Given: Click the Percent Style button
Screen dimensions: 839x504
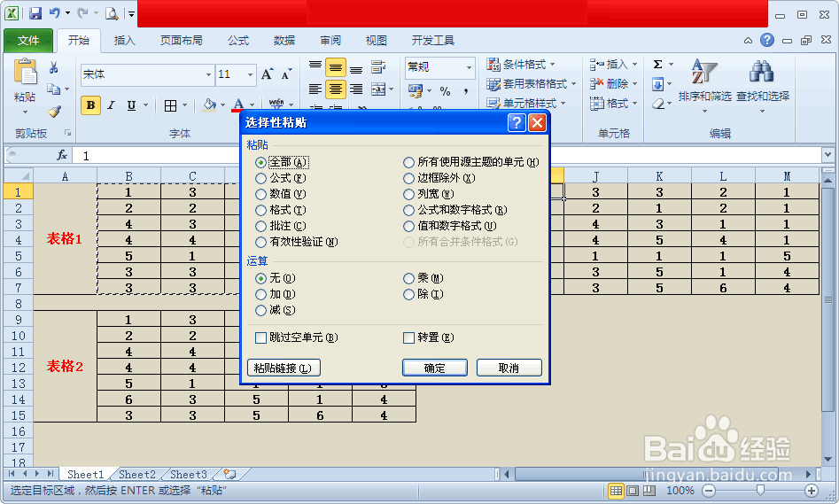Looking at the screenshot, I should tap(445, 91).
